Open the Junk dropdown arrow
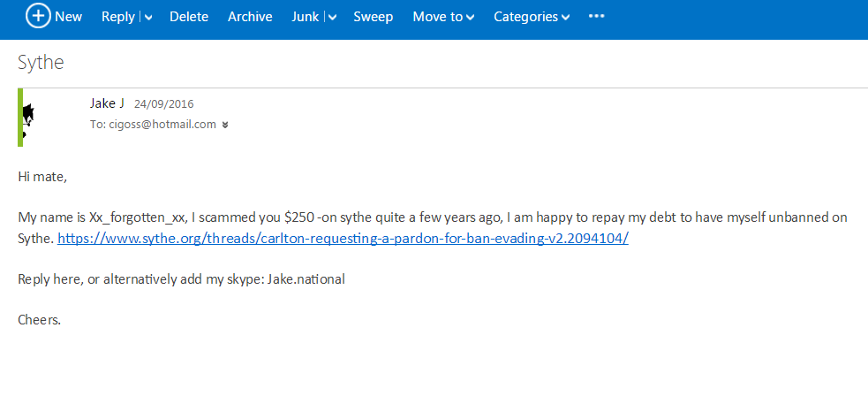 332,18
